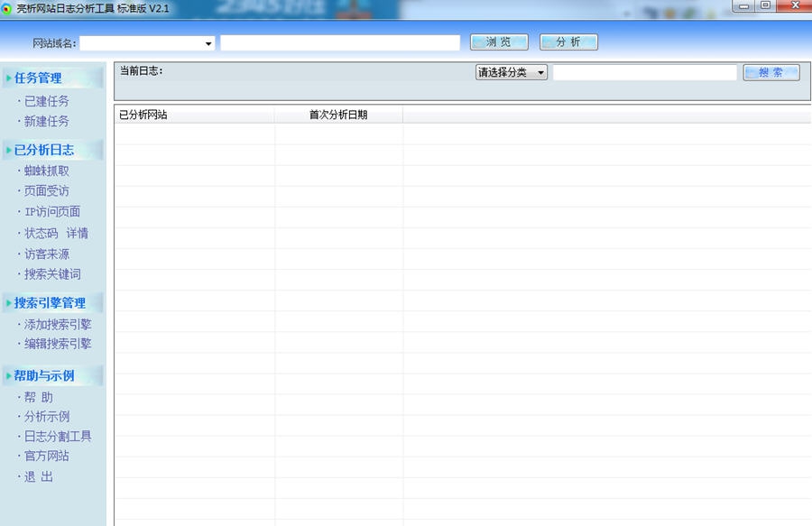Open 蜘蛛抓取 spider crawl report
The image size is (812, 526).
click(44, 171)
